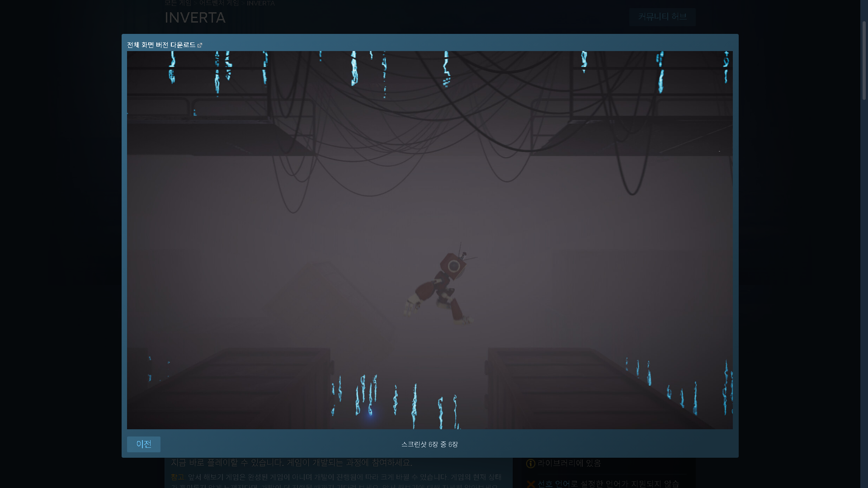Click the external link icon beside 다운로드
The image size is (868, 488).
click(200, 45)
